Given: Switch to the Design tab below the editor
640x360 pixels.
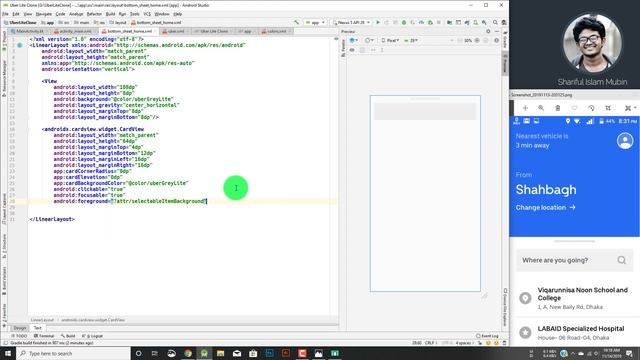Looking at the screenshot, I should click(x=20, y=328).
